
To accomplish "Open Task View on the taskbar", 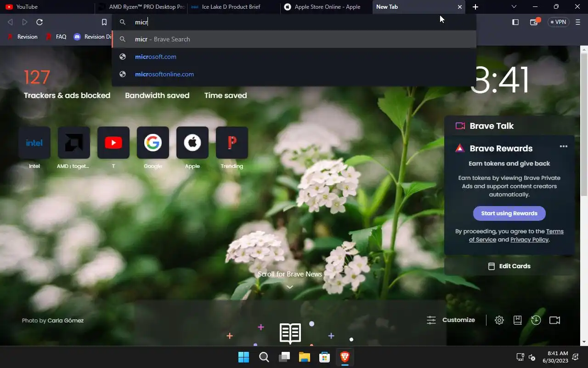I will pyautogui.click(x=284, y=357).
